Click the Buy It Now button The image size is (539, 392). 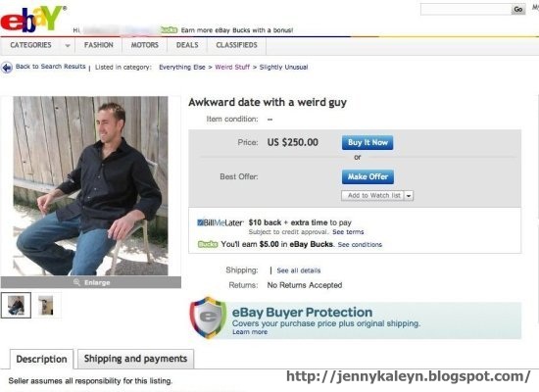[367, 143]
